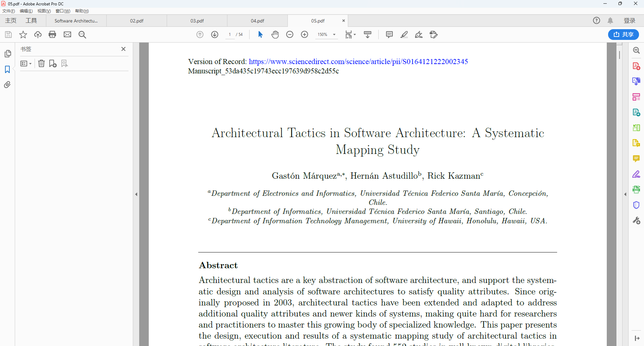This screenshot has width=644, height=346.
Task: Open the Edit PDF tool in right pane
Action: [636, 97]
